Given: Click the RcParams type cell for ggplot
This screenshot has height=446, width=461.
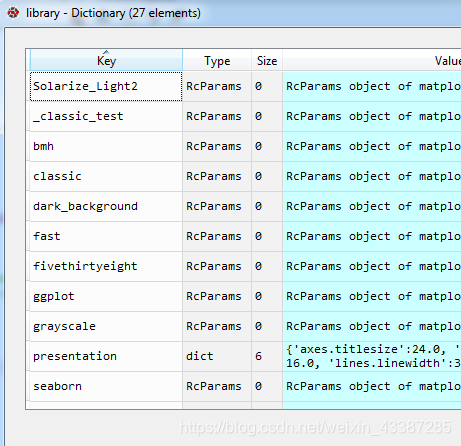Looking at the screenshot, I should (217, 296).
